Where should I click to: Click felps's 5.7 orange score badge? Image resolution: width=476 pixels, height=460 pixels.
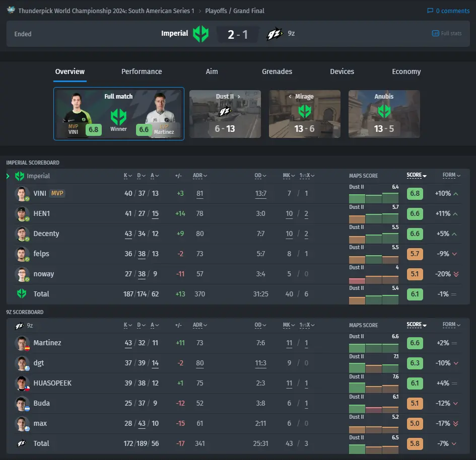tap(415, 254)
